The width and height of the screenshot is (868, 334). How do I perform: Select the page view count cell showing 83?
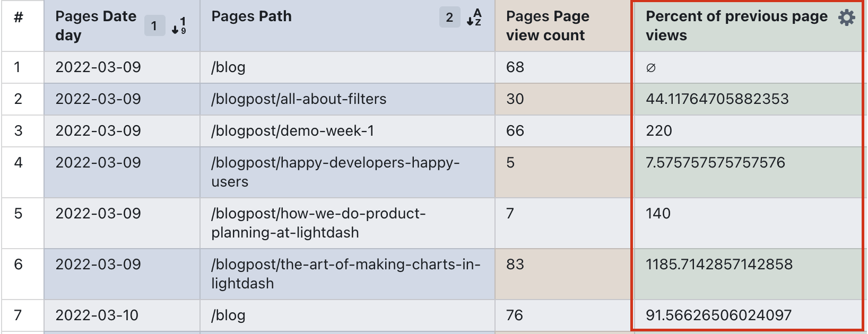[515, 265]
